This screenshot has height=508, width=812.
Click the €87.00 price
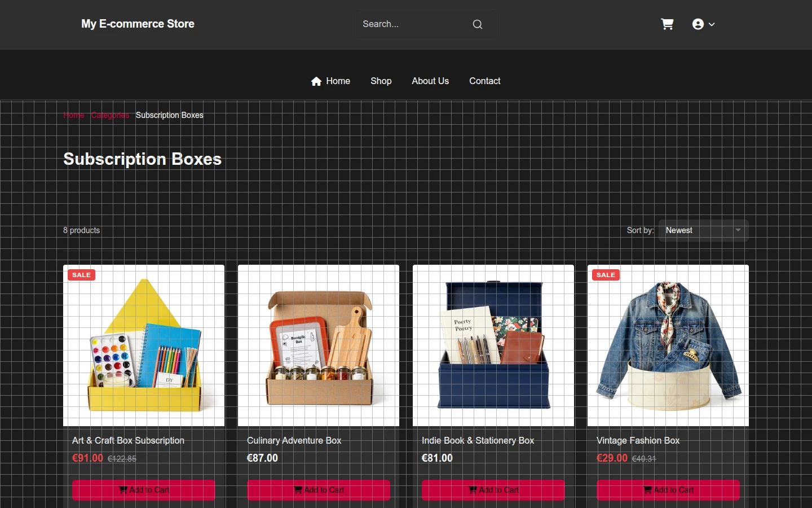coord(262,458)
